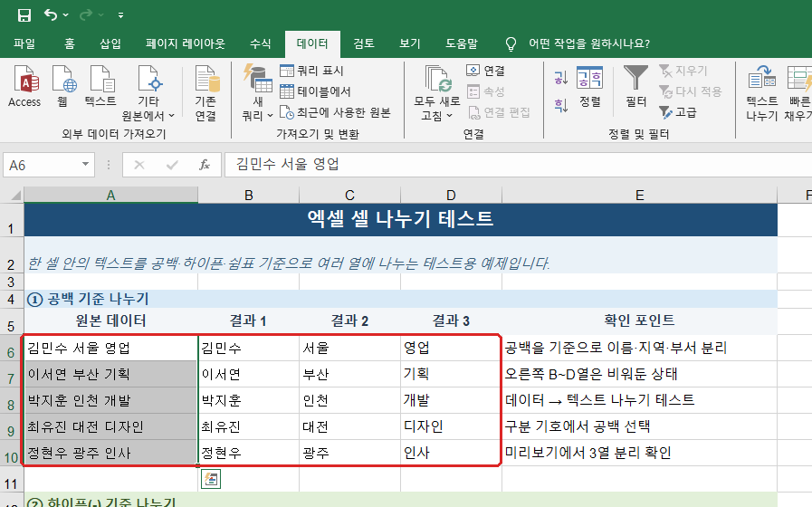Switch to the 홈 tab

tap(70, 43)
